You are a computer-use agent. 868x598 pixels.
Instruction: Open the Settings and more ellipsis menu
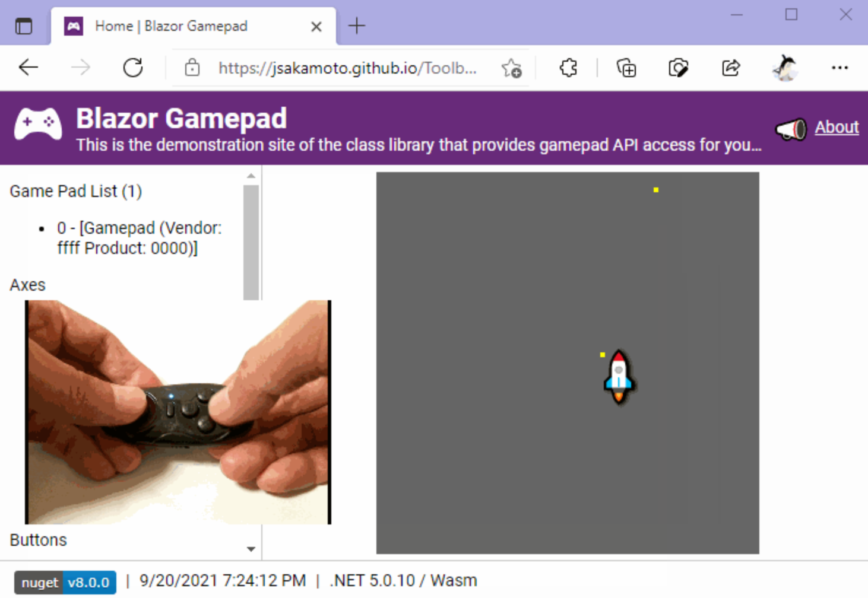(840, 68)
